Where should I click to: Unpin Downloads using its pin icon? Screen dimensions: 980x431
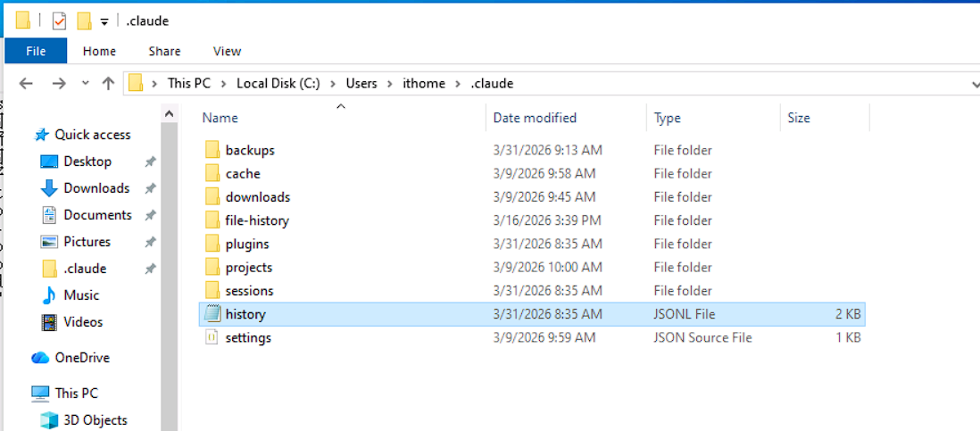coord(150,188)
